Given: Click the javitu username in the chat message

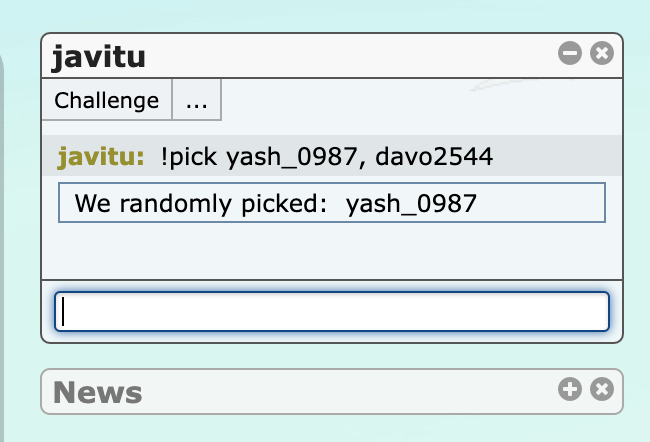Looking at the screenshot, I should [x=101, y=157].
